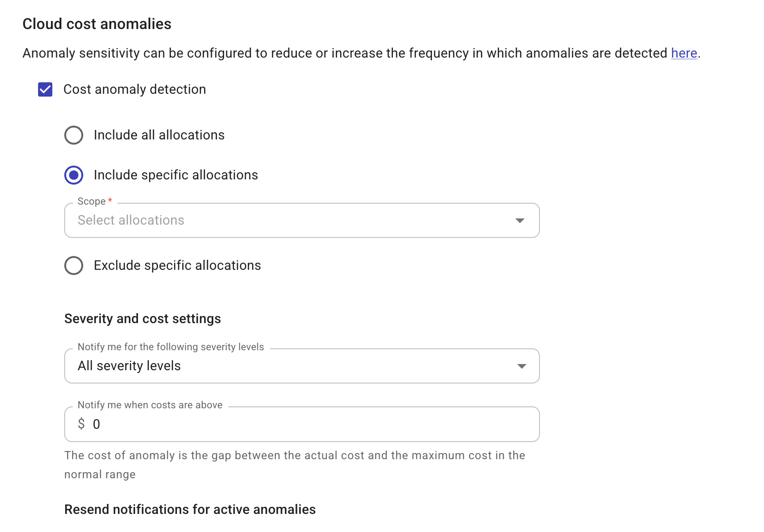Click the dollar sign icon in cost field
This screenshot has width=764, height=532.
81,424
